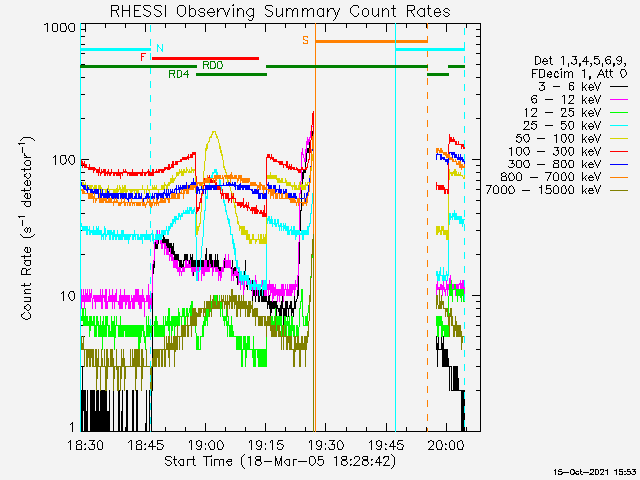Click the olive line swatch for 7000 - 15000 keV

(x=619, y=190)
